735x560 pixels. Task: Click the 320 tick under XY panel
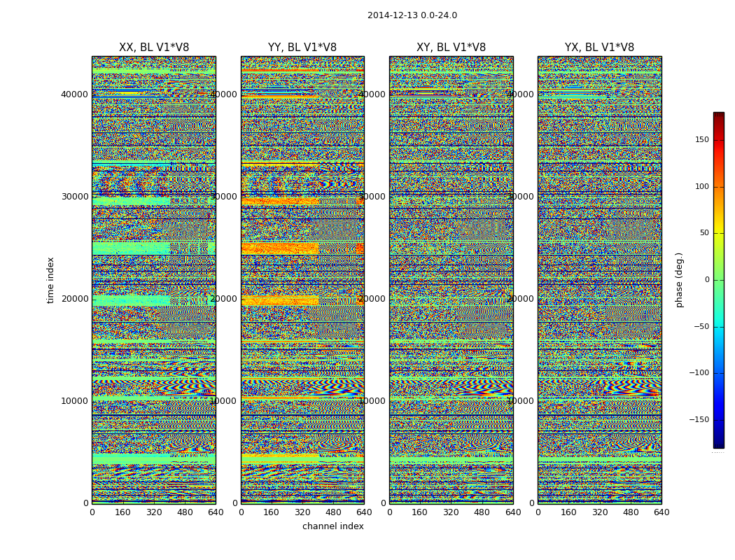coord(451,512)
